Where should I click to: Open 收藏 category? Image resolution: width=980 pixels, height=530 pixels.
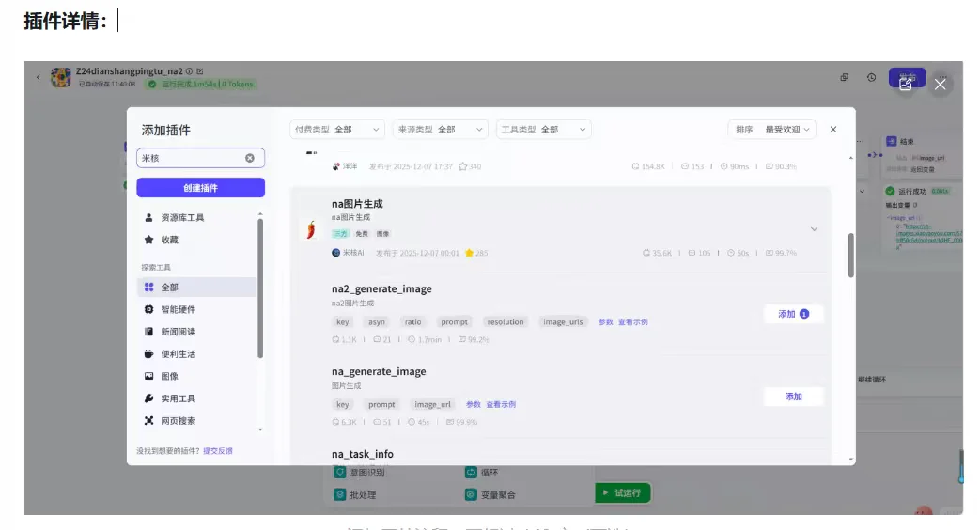(x=196, y=240)
